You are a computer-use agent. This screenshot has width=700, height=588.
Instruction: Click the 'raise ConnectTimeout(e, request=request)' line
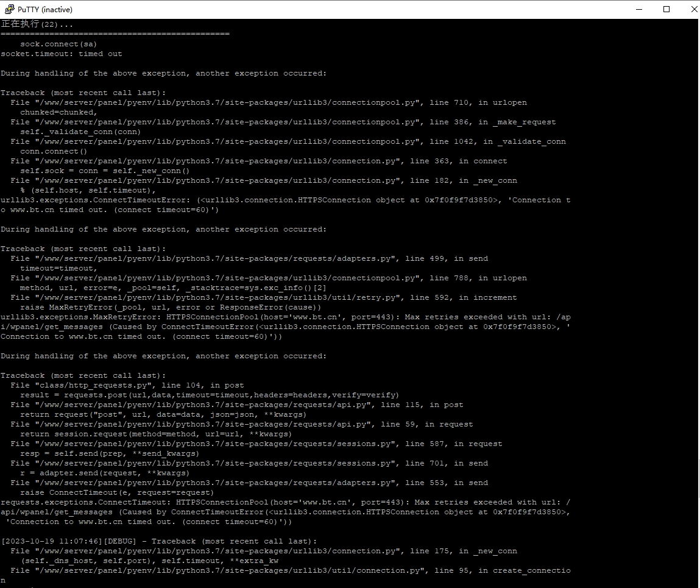(117, 492)
